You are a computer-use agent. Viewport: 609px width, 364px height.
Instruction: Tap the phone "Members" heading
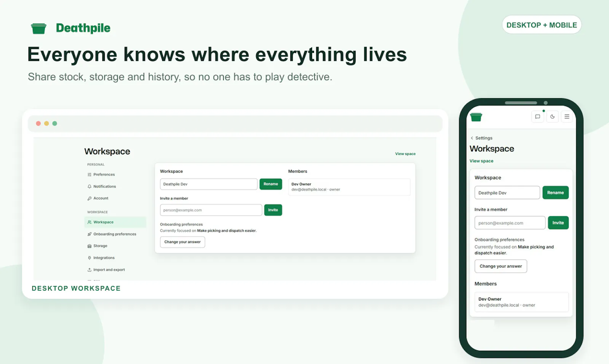coord(486,284)
